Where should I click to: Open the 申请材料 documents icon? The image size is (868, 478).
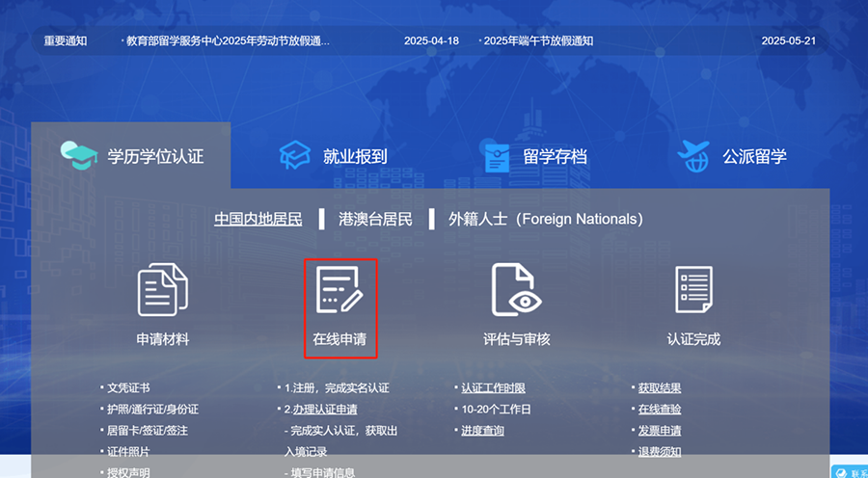click(x=162, y=290)
